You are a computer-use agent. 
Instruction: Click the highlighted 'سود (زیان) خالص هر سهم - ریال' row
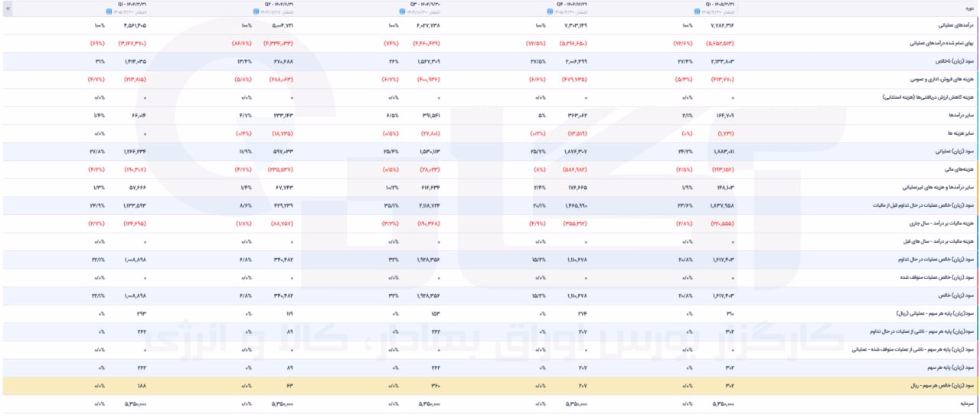pyautogui.click(x=490, y=387)
